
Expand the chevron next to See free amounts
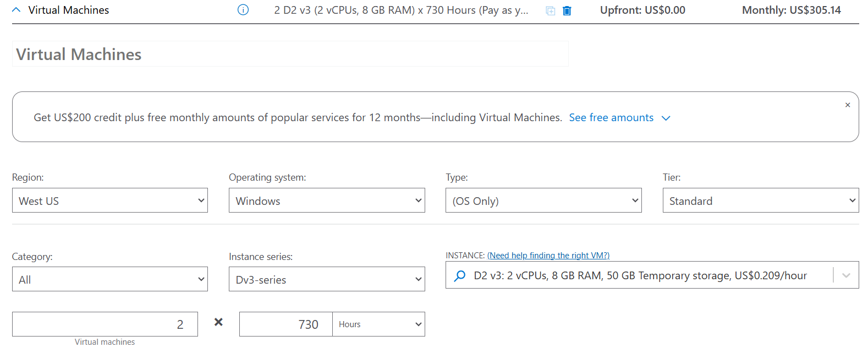coord(666,118)
